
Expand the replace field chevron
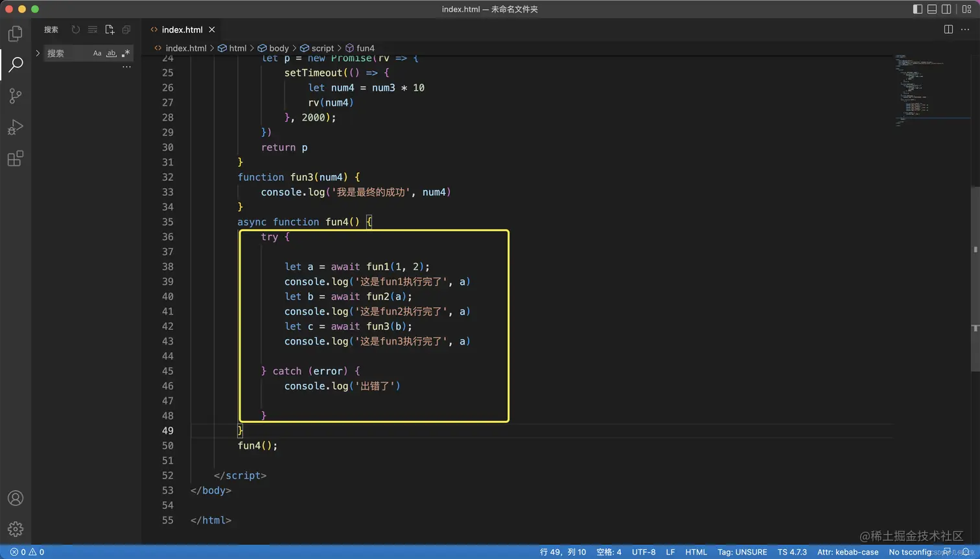(38, 53)
